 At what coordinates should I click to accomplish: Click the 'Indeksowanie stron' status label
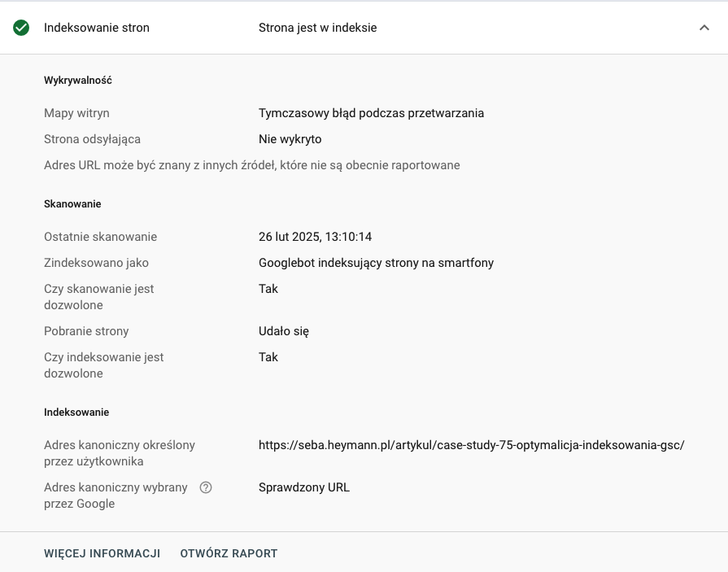tap(96, 27)
